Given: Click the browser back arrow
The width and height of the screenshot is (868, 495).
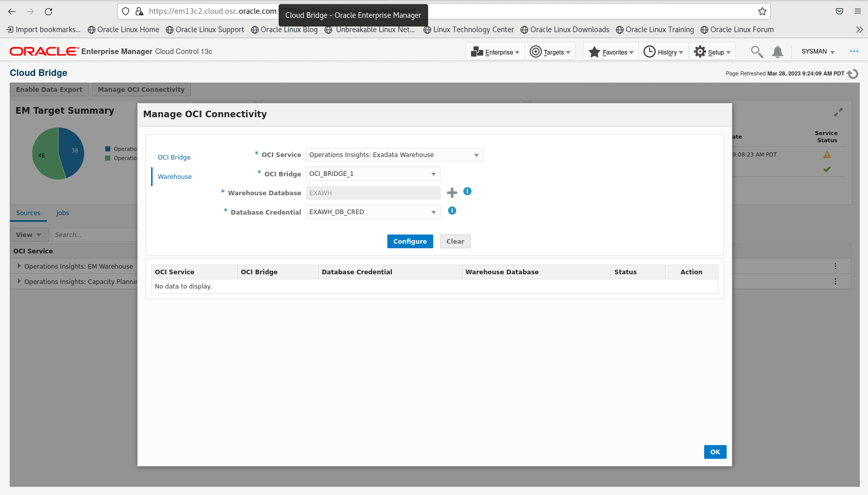Looking at the screenshot, I should tap(12, 11).
